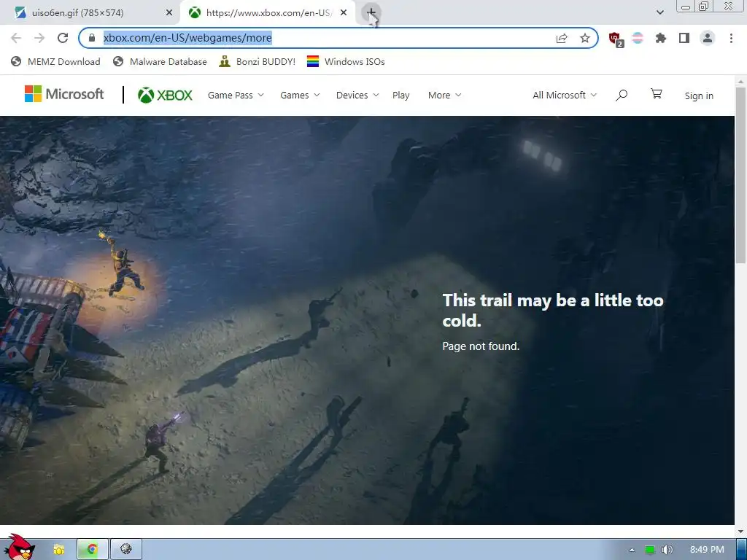Click the 8:49 PM clock
The image size is (747, 560).
[x=707, y=550]
